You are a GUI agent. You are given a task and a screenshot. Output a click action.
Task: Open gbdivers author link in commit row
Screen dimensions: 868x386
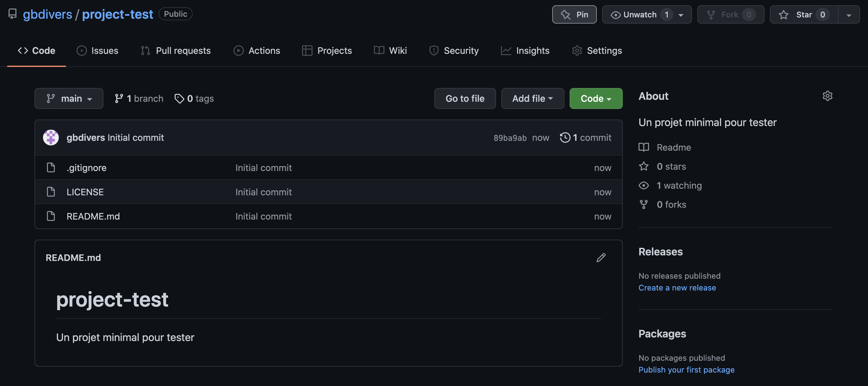tap(86, 138)
